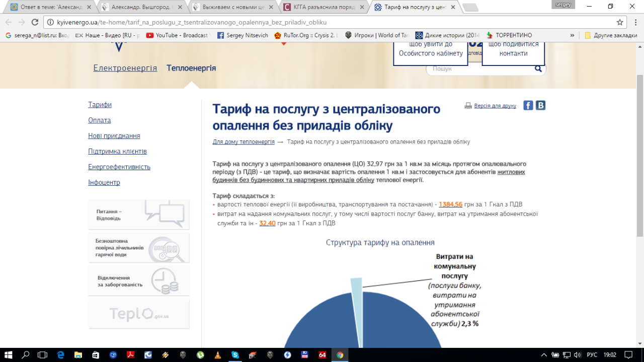Click the '1384,56' highlighted value
The width and height of the screenshot is (644, 362).
451,204
